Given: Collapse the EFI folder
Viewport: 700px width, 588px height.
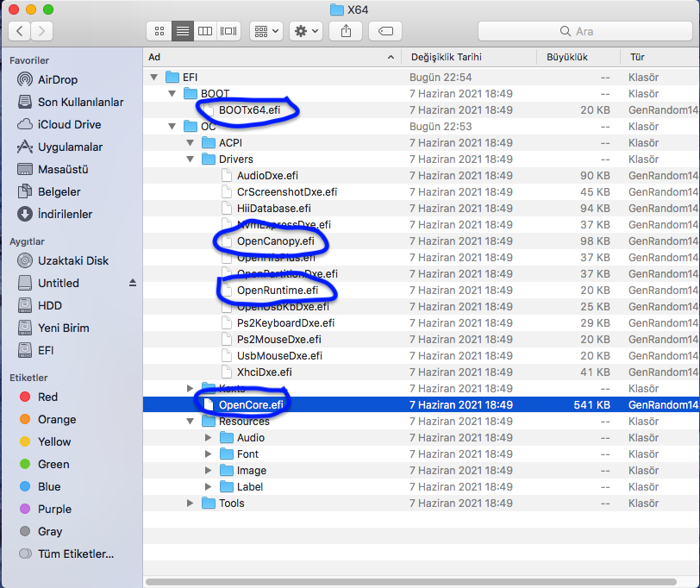Looking at the screenshot, I should pyautogui.click(x=153, y=77).
